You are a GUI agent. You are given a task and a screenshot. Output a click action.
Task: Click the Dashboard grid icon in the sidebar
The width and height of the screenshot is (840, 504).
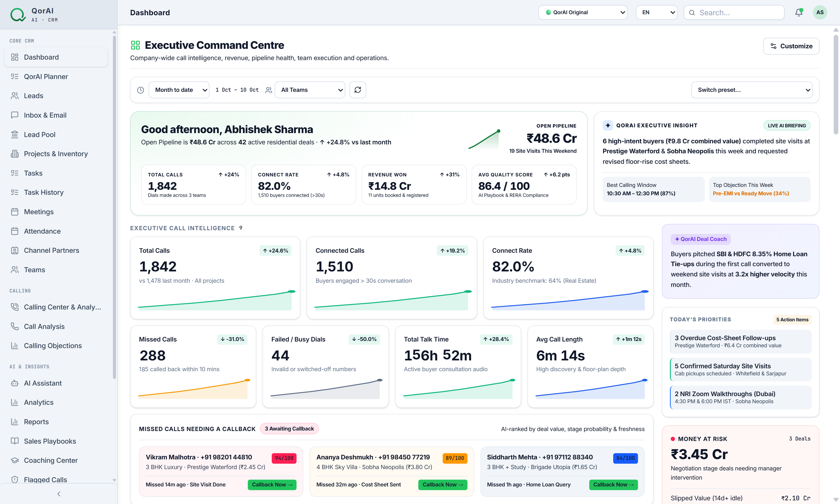coord(15,57)
